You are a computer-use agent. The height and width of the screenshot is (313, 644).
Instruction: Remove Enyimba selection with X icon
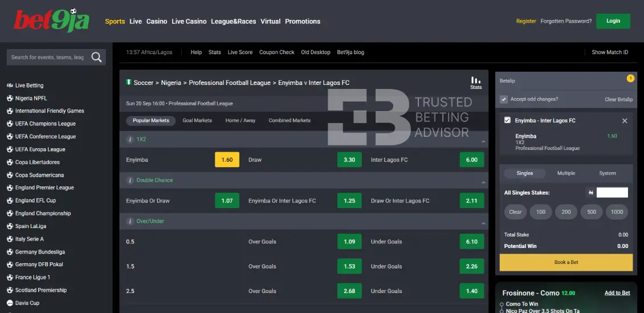(624, 121)
